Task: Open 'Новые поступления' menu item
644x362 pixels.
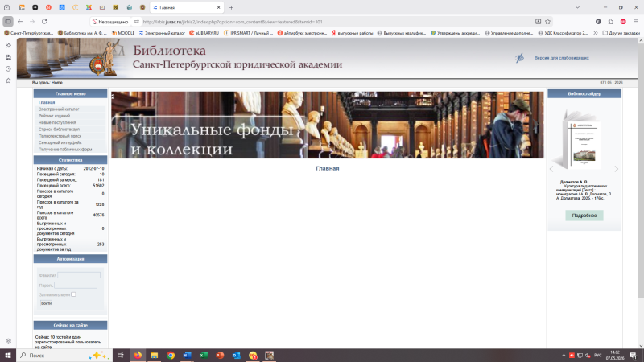Action: 57,122
